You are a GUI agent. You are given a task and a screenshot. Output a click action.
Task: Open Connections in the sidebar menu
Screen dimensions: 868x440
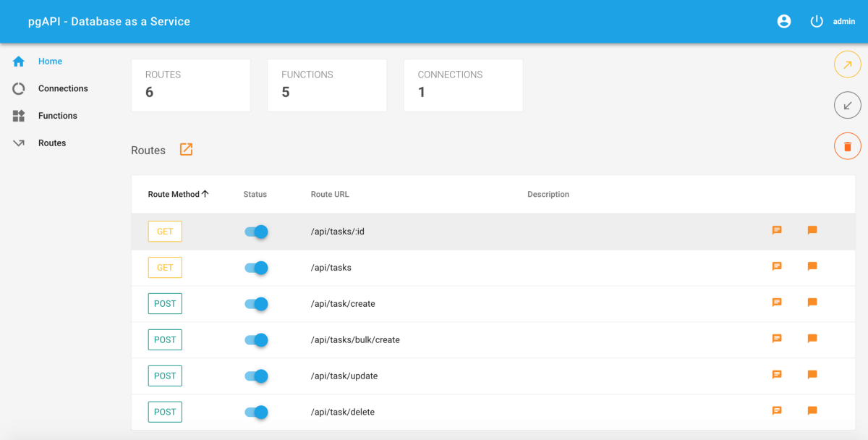click(x=63, y=88)
